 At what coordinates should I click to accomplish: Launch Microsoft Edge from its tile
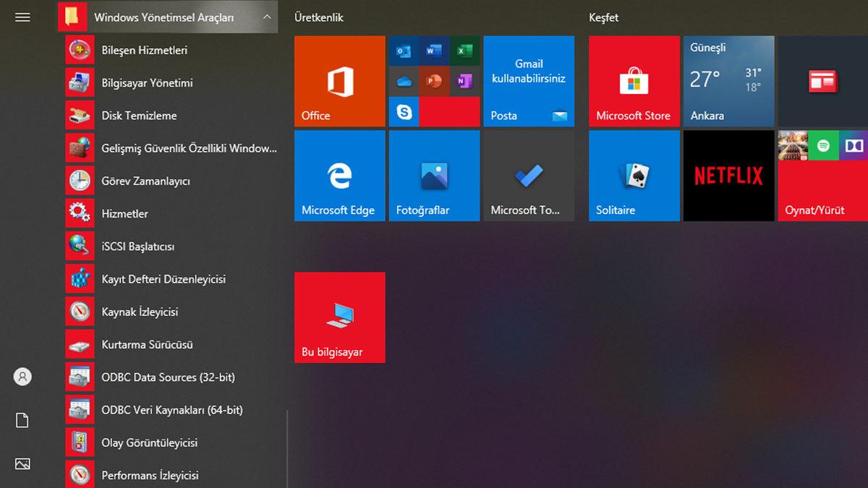(x=339, y=175)
